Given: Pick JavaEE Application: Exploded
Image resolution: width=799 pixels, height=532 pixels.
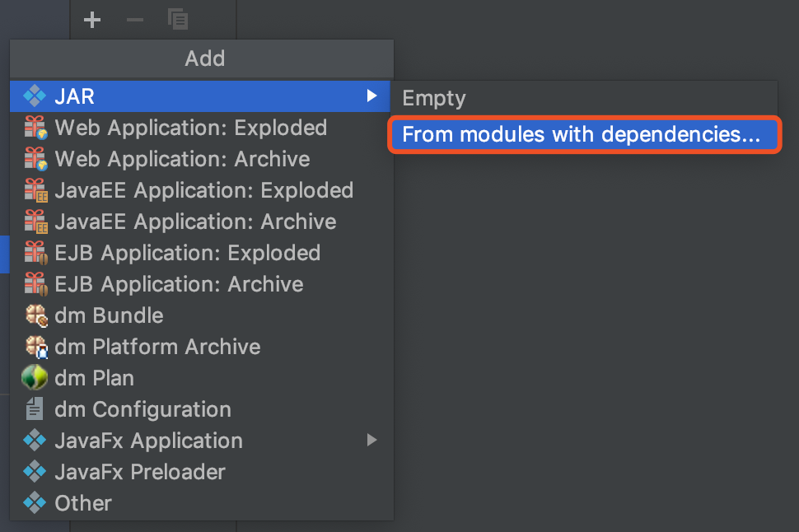Looking at the screenshot, I should (203, 190).
